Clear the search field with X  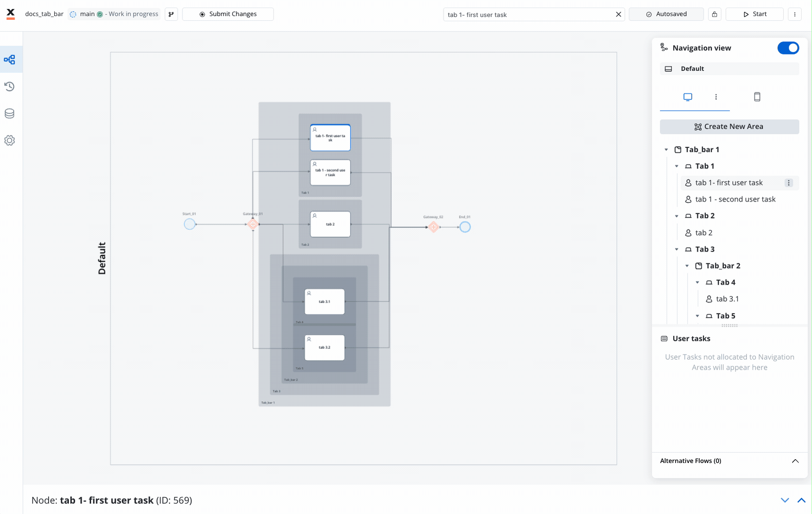click(619, 15)
